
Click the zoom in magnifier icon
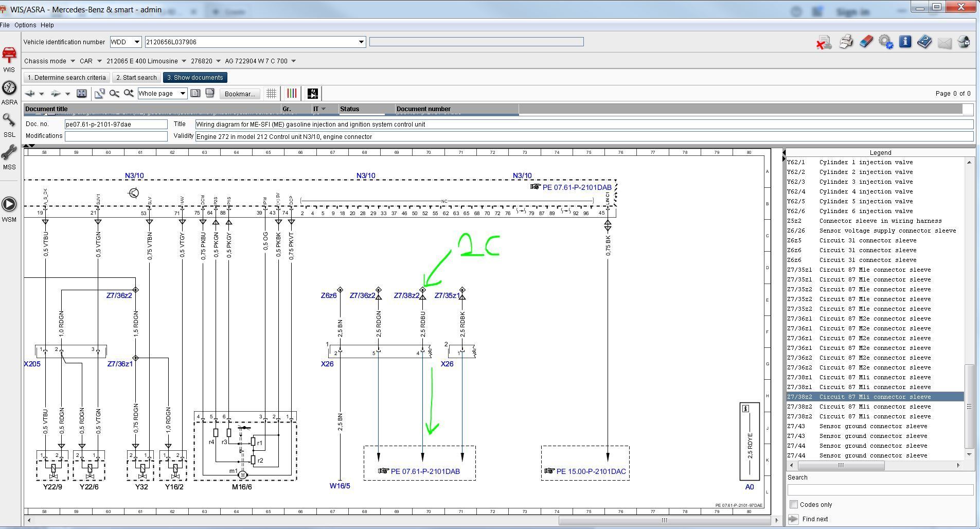129,93
